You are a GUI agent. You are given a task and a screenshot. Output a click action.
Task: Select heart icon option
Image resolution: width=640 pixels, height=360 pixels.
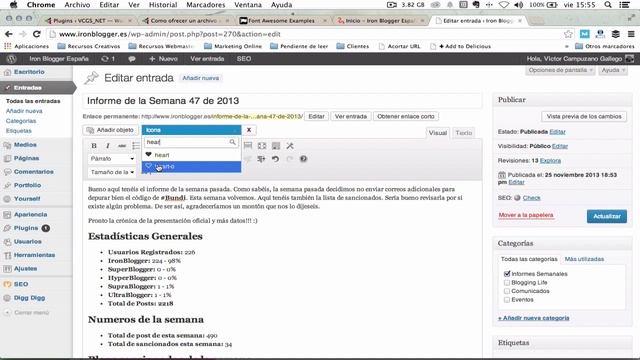pyautogui.click(x=191, y=155)
